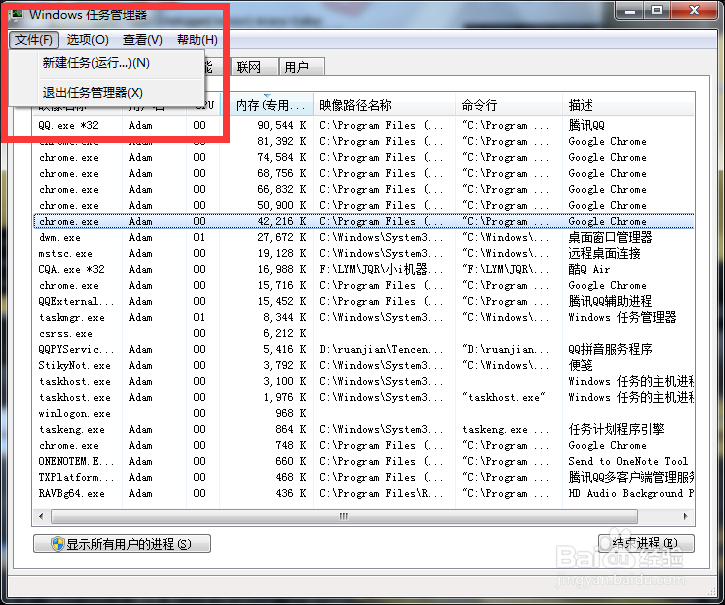Click the 远程桌面连接 description
725x605 pixels.
point(604,253)
